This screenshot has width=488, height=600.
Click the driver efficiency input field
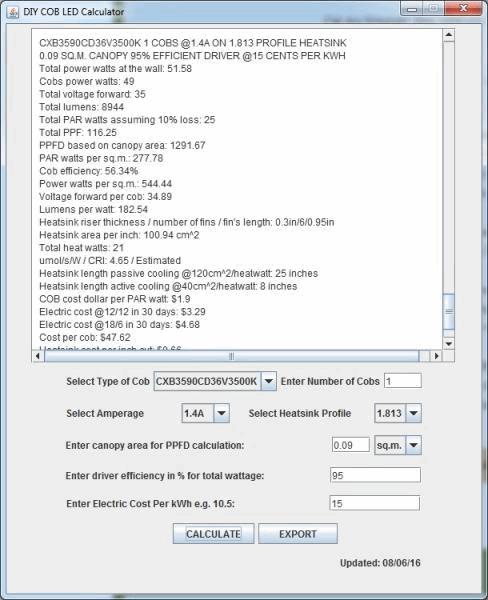click(x=375, y=475)
